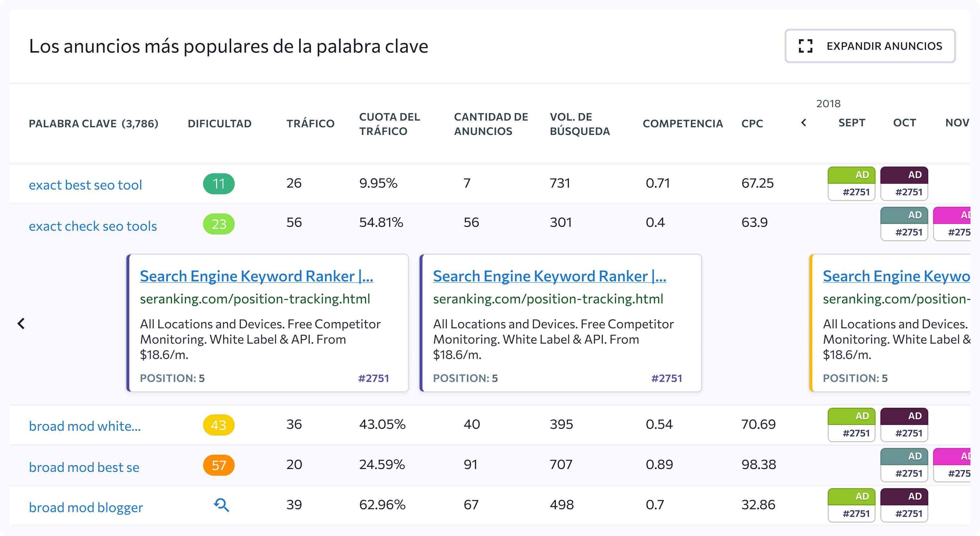Expand all ads with Expandir Anuncios

870,46
